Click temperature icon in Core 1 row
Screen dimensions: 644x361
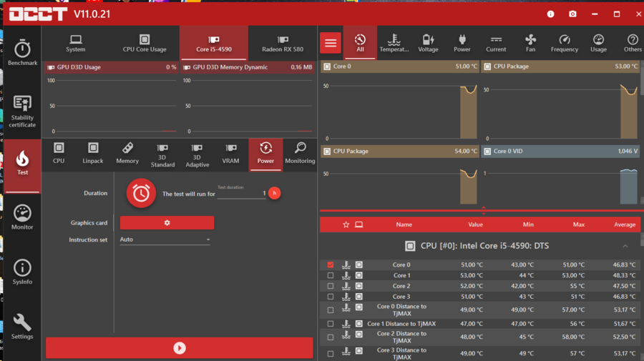tap(346, 276)
